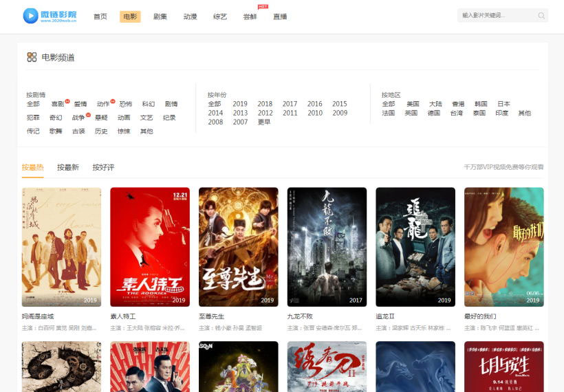Image resolution: width=564 pixels, height=392 pixels.
Task: Go to the 首页 nav item
Action: coord(100,17)
